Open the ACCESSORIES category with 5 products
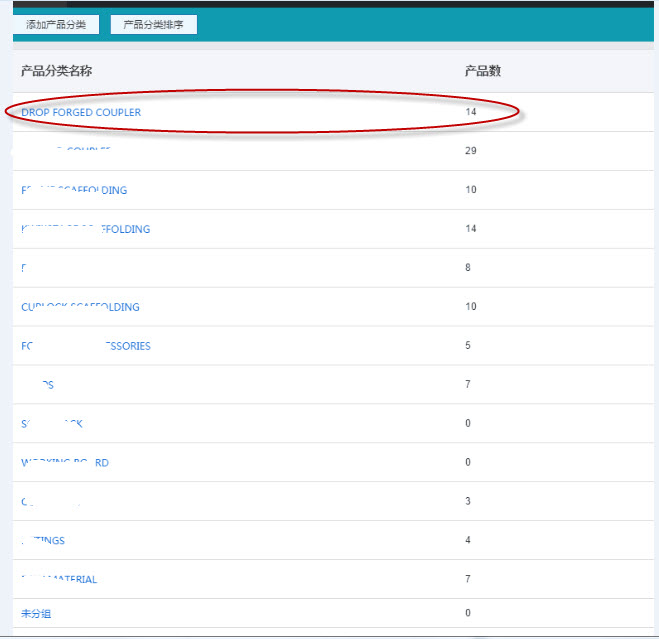Screen dimensions: 659x639 (x=86, y=346)
